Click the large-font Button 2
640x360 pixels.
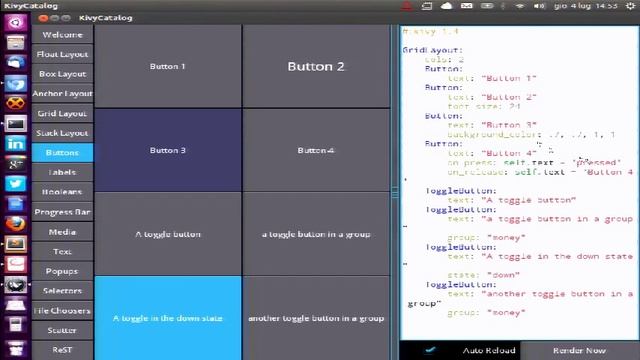point(316,66)
